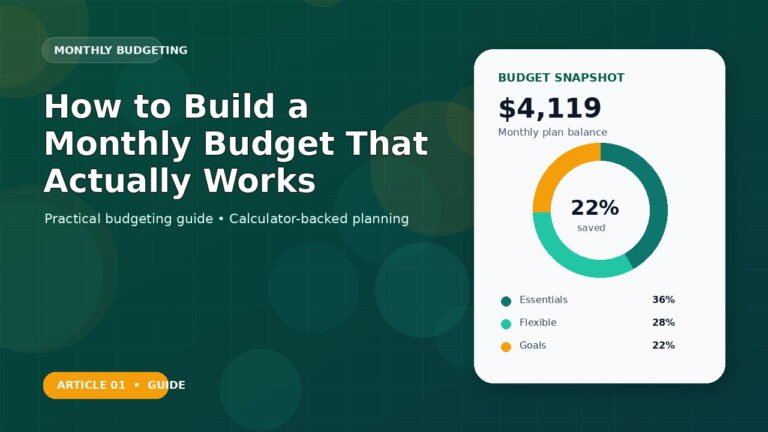Screen dimensions: 768x432
Task: Click the dark green Essentials legend dot
Action: (506, 301)
